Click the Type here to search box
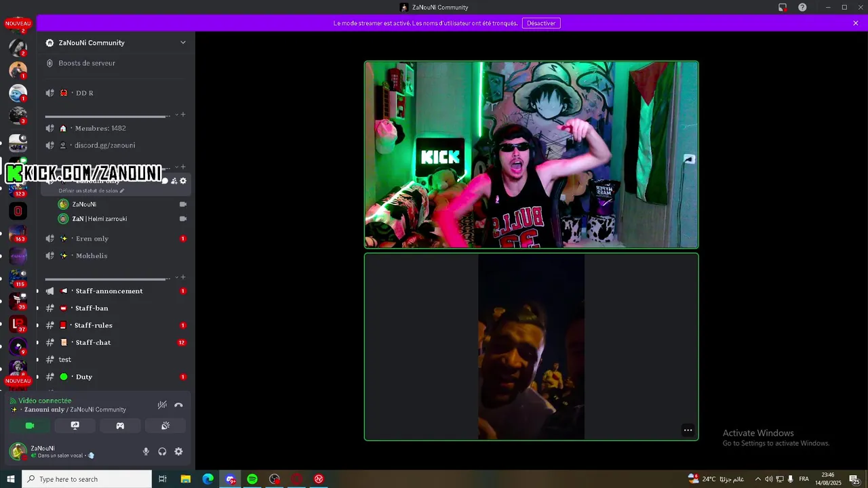The height and width of the screenshot is (488, 868). coord(87,479)
